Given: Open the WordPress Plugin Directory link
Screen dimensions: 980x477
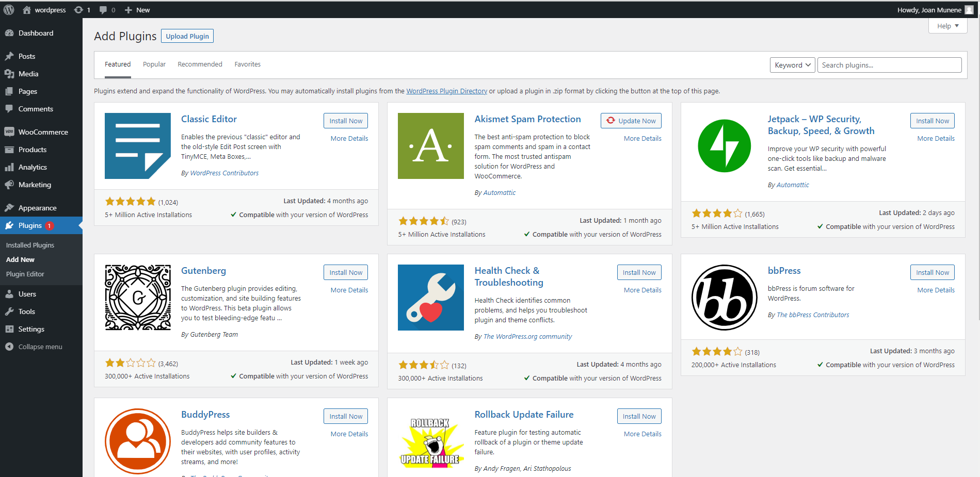Looking at the screenshot, I should (x=447, y=91).
